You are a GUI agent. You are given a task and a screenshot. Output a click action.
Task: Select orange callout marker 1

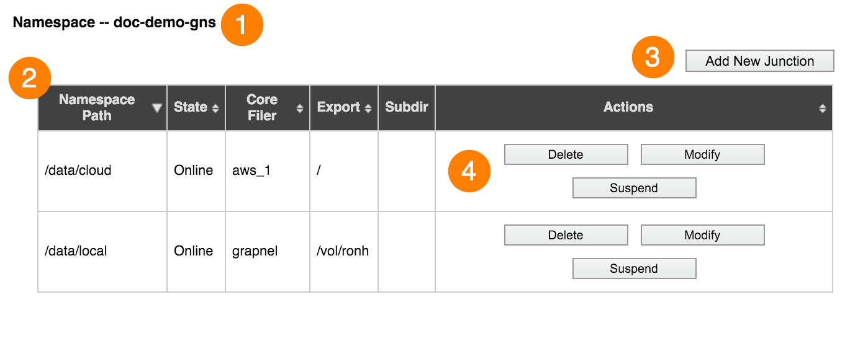point(242,25)
